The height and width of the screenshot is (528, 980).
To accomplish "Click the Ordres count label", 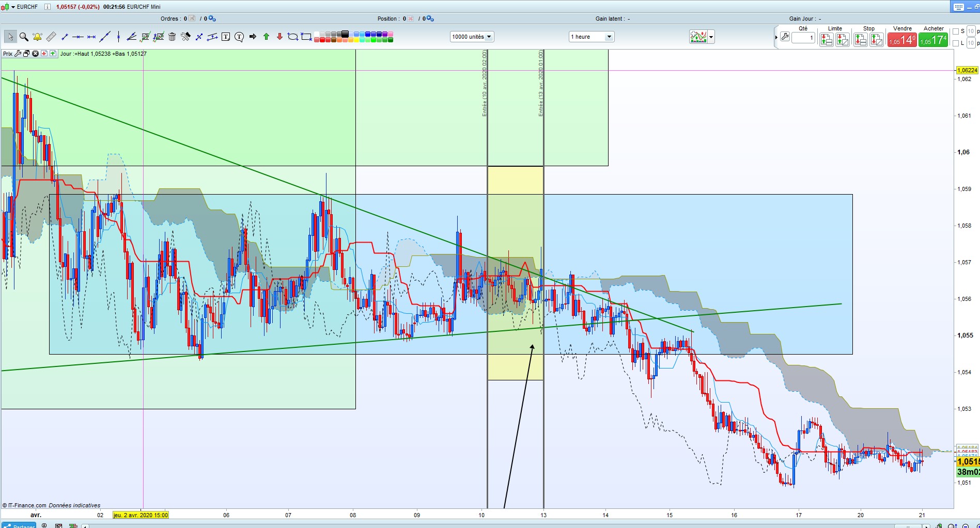I will (174, 19).
